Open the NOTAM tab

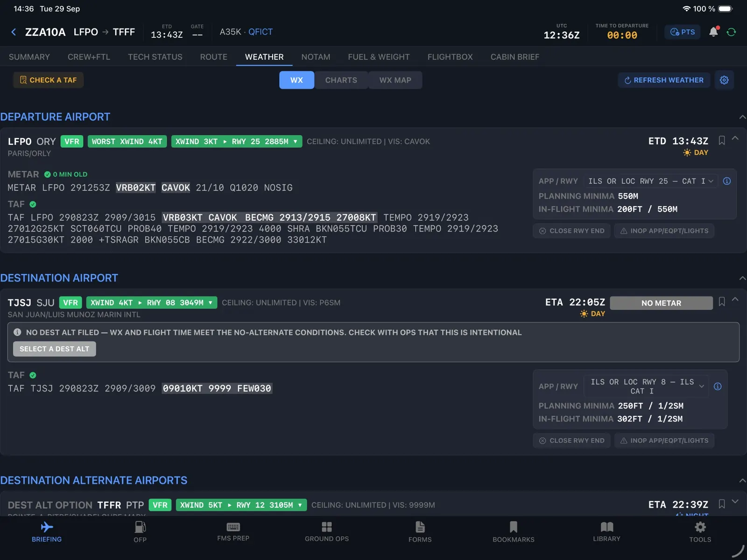316,57
